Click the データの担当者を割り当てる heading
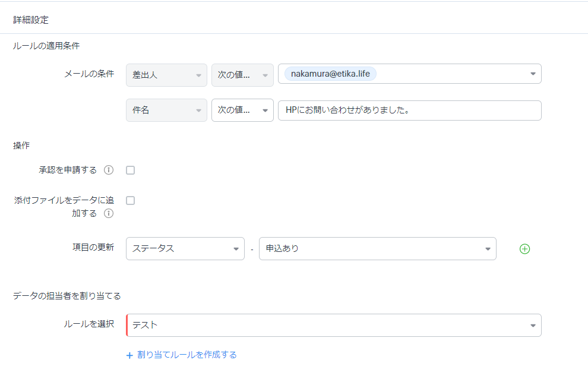 click(67, 296)
